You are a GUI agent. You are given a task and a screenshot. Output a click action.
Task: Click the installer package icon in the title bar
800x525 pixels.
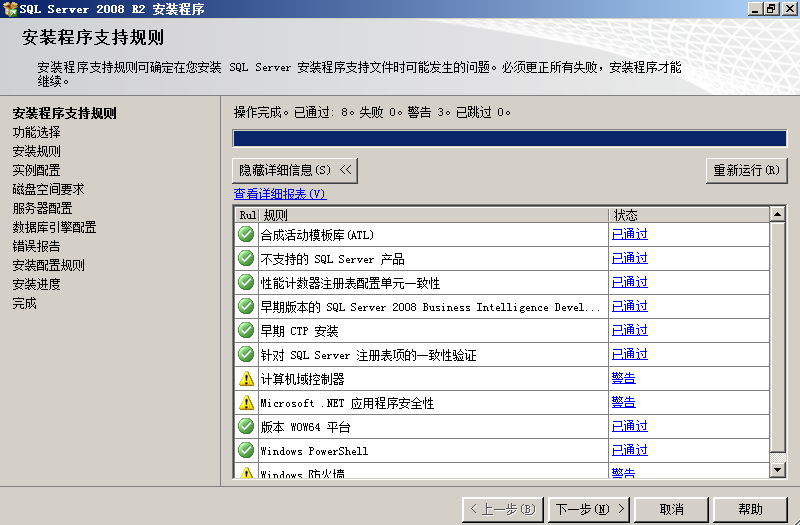pyautogui.click(x=10, y=9)
